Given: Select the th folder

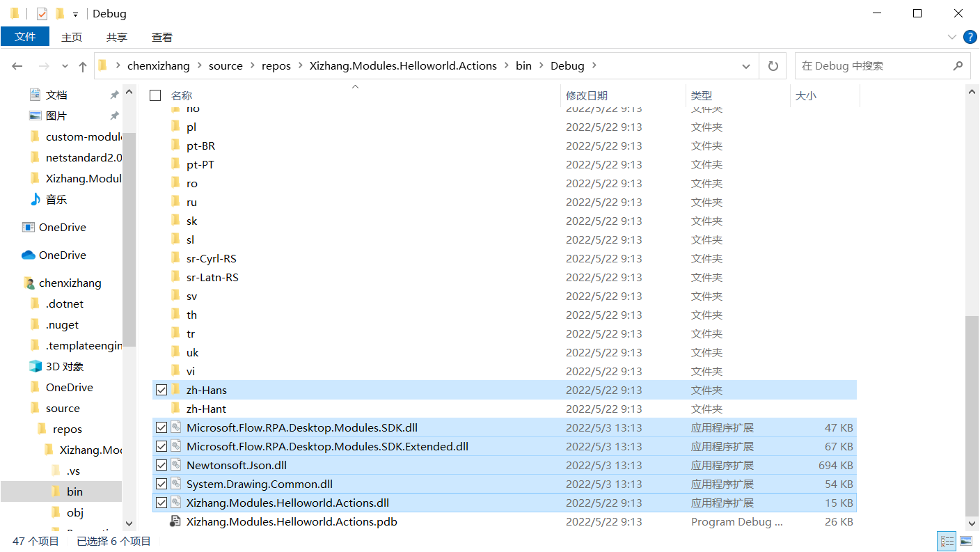Looking at the screenshot, I should pos(191,315).
